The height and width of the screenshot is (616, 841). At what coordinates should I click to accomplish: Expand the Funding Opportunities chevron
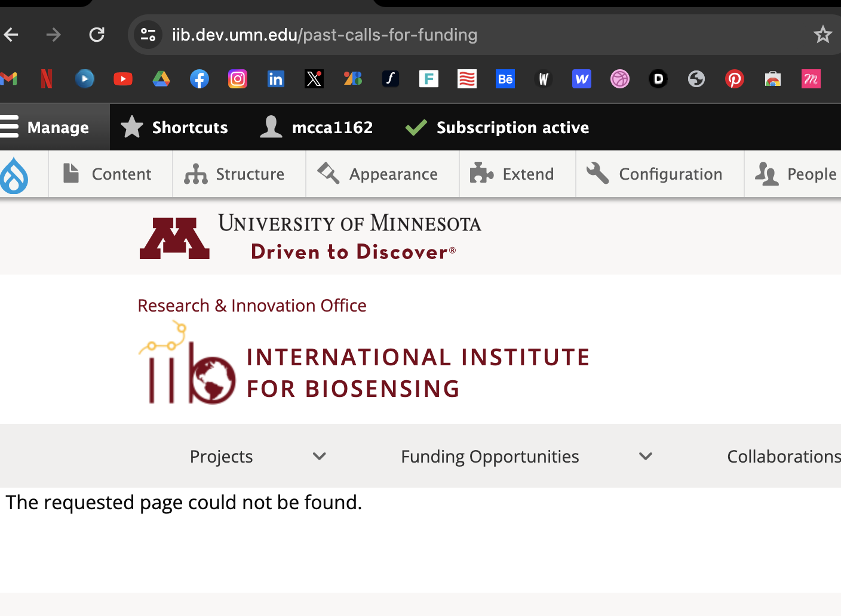(x=646, y=457)
